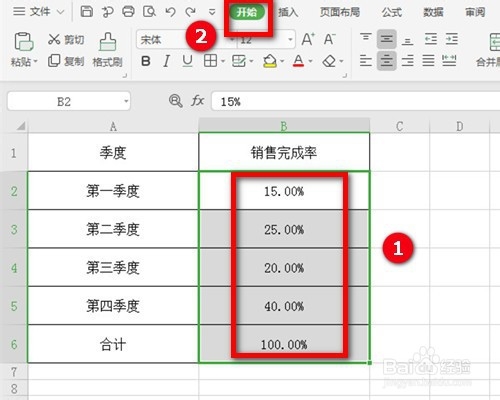This screenshot has height=400, width=500.
Task: Open the eraser clear options arrow
Action: [341, 61]
